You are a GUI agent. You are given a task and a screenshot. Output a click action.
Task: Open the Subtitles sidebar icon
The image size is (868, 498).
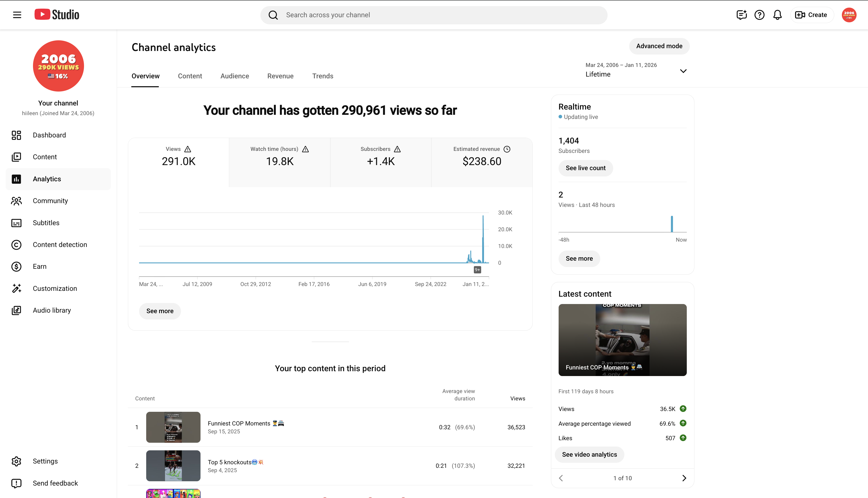point(16,223)
